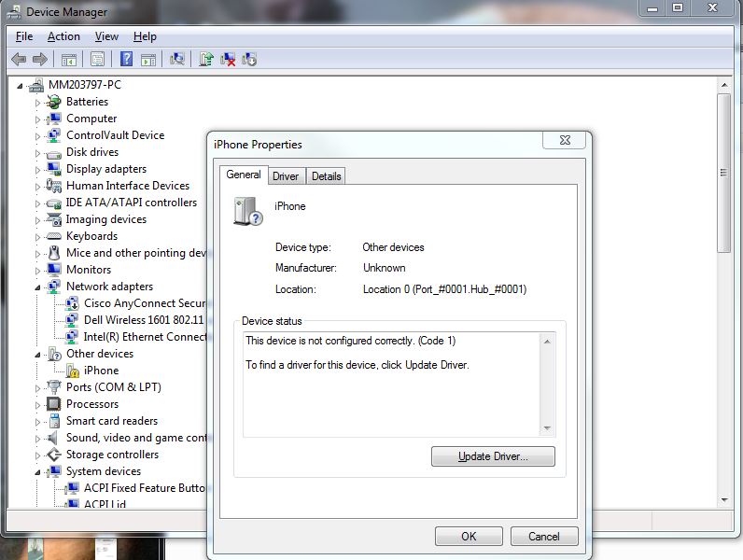Select the ACPI Lid tree item
Image resolution: width=743 pixels, height=560 pixels.
(x=105, y=504)
